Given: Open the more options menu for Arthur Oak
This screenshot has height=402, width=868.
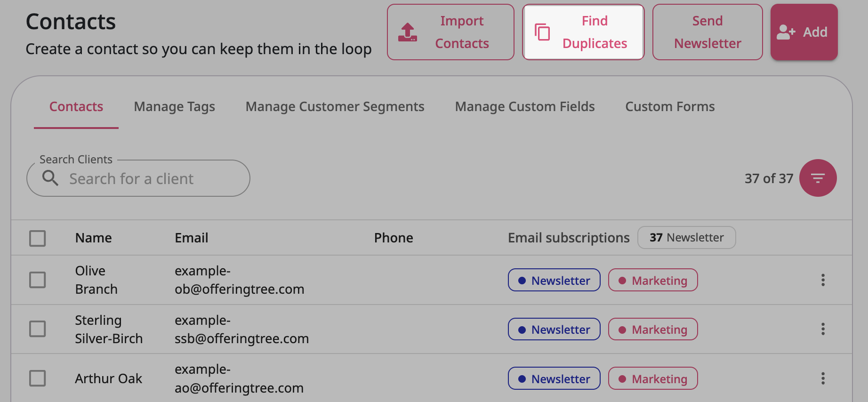Looking at the screenshot, I should [x=823, y=378].
